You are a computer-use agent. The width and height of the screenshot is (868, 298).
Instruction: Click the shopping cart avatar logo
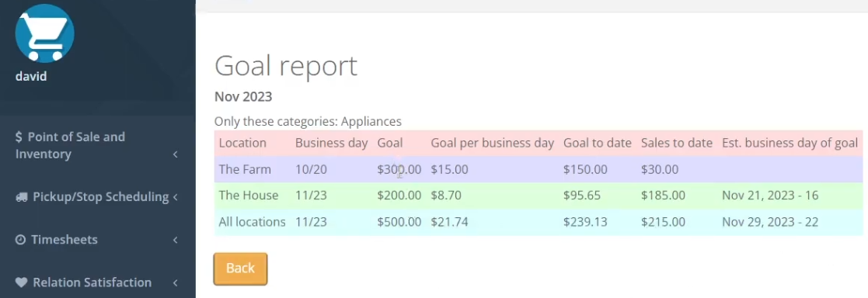pos(45,33)
